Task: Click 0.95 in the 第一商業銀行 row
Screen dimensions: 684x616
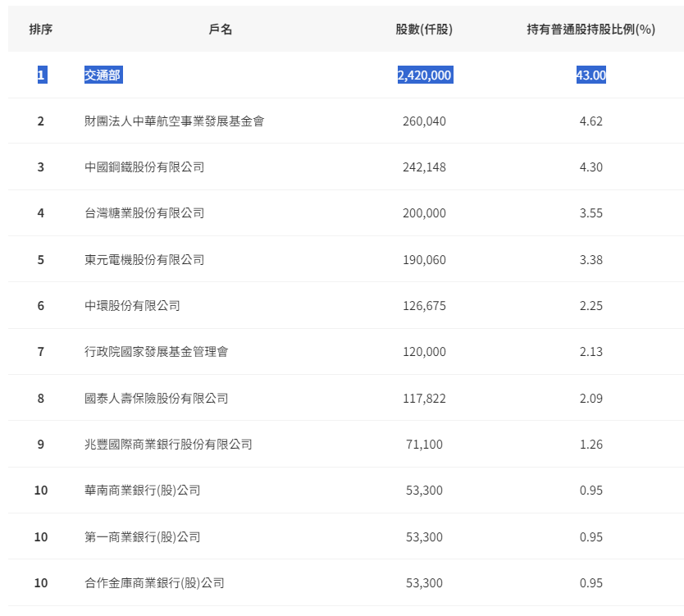Action: (591, 537)
